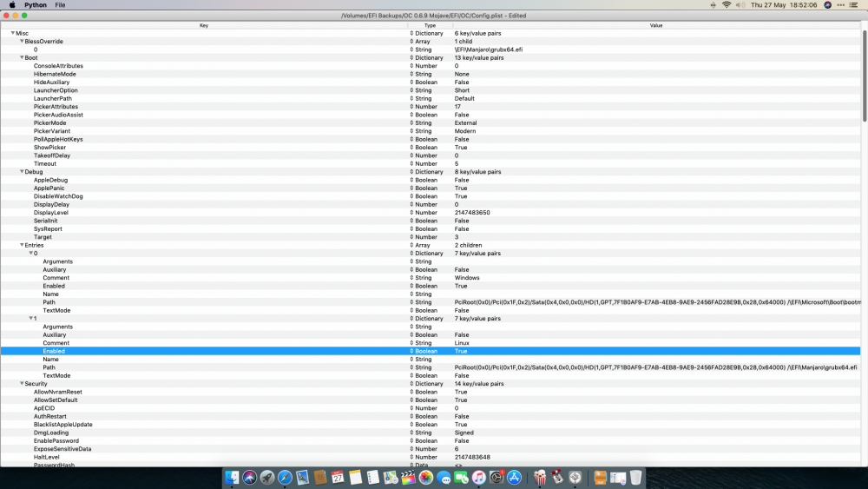Click the date and time in menu bar
The width and height of the screenshot is (868, 489).
[x=784, y=5]
